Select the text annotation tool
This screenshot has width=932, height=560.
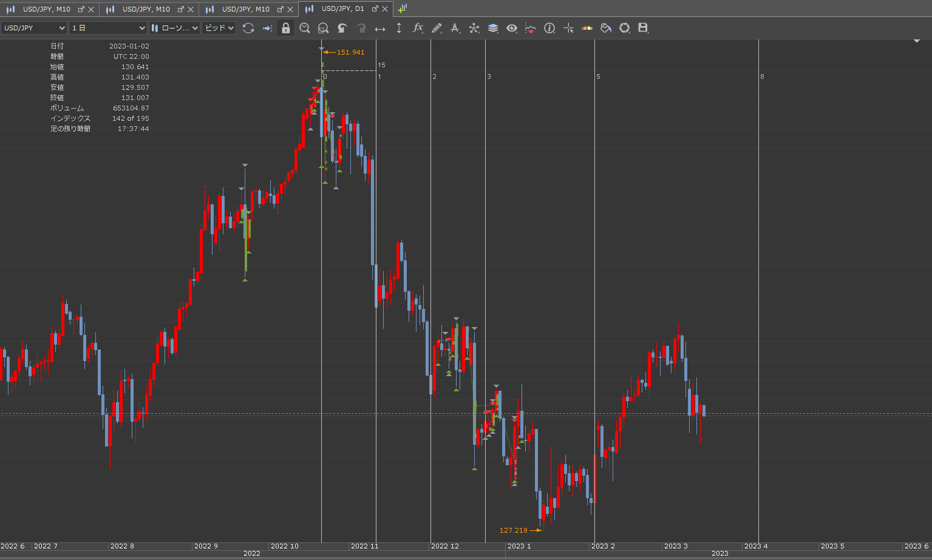point(455,28)
